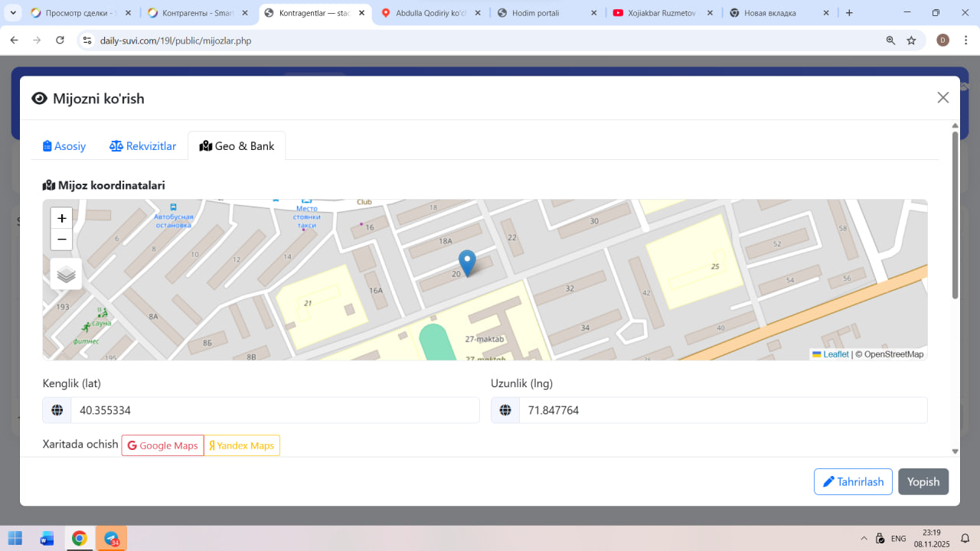The height and width of the screenshot is (551, 980).
Task: Bookmark this page with star icon
Action: [911, 41]
